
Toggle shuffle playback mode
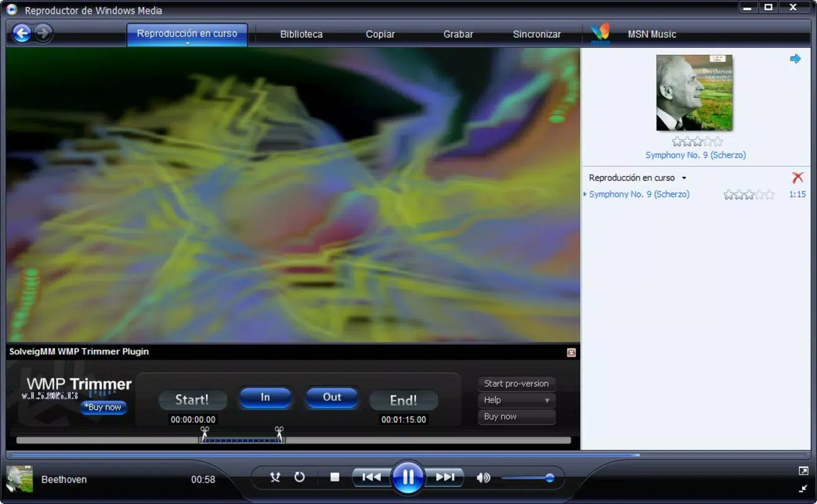[x=275, y=478]
